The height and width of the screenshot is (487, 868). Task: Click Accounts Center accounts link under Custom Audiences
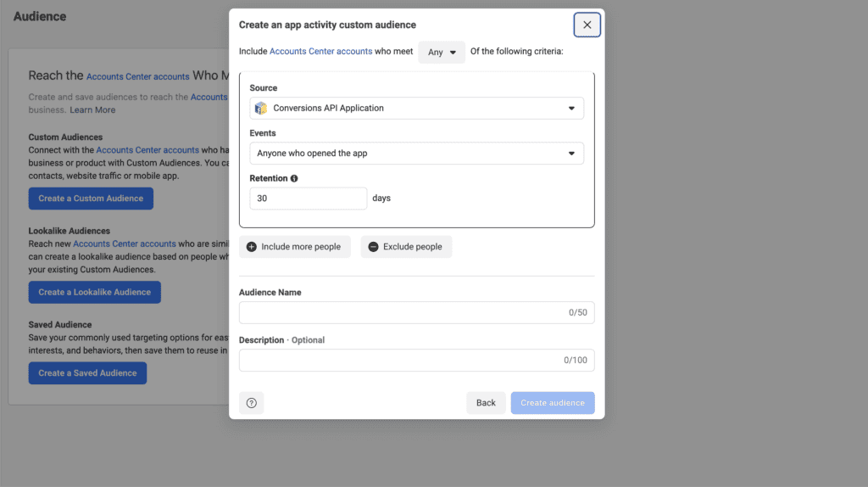147,150
